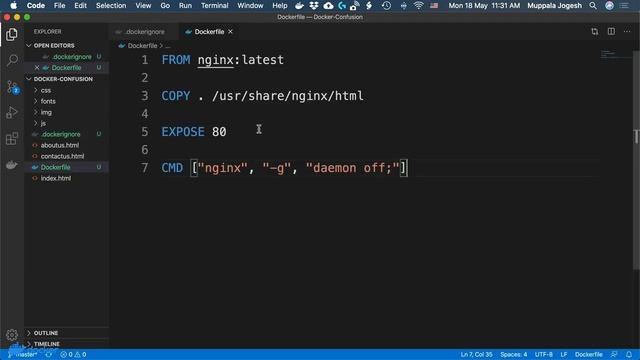Change line ending via LF status item
The width and height of the screenshot is (640, 360).
coord(564,355)
